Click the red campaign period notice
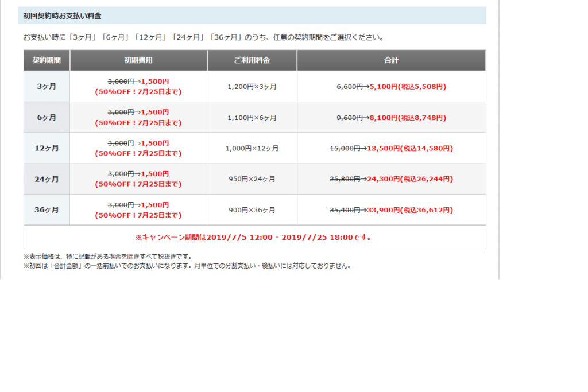Viewport: 588px width, 392px height. click(253, 237)
